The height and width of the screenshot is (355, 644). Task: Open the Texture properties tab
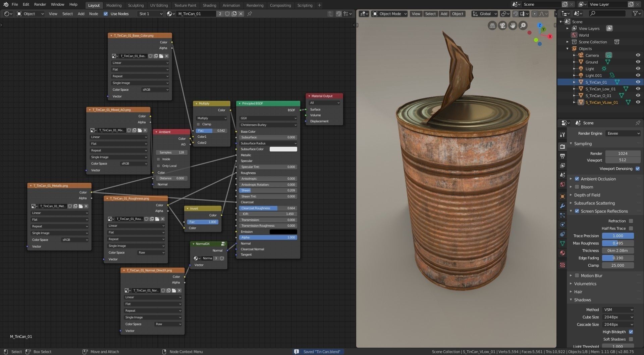[x=562, y=265]
